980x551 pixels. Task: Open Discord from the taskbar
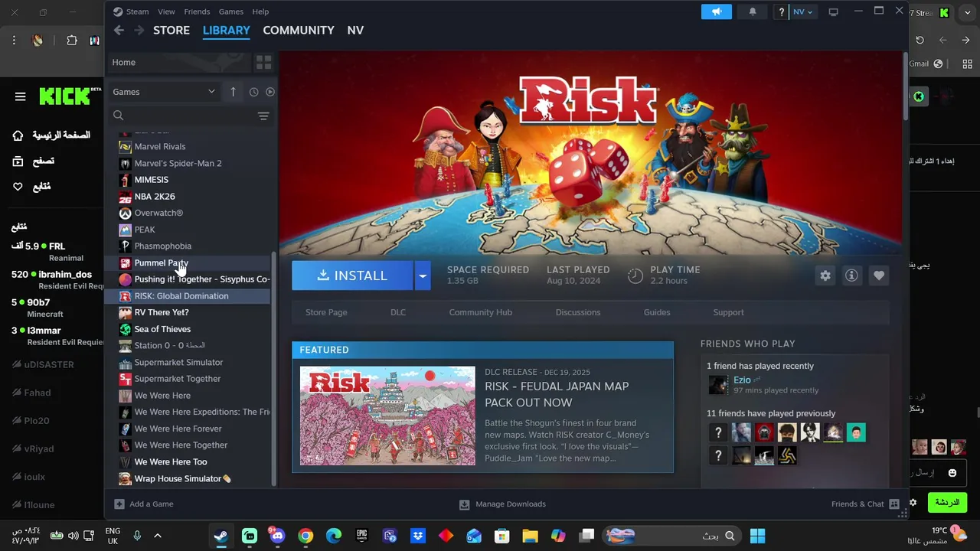[277, 536]
